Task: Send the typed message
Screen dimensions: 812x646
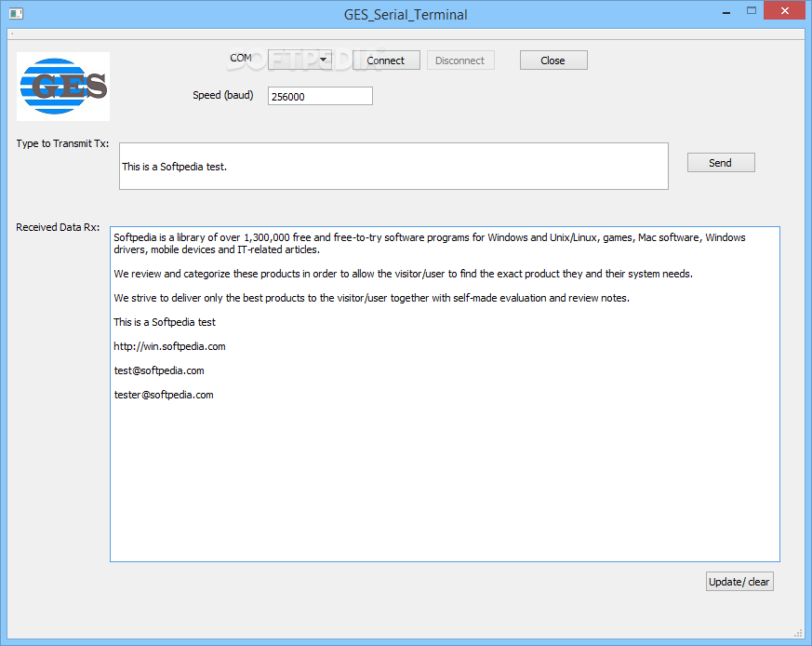Action: [721, 163]
